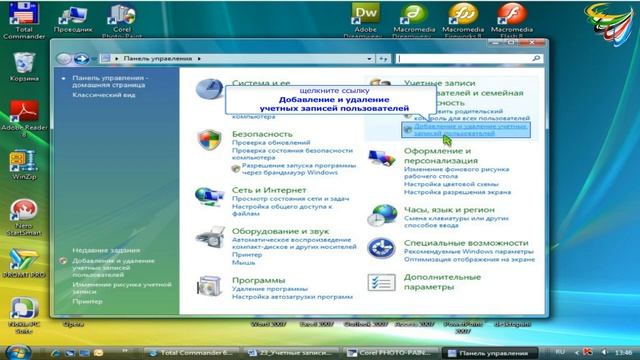Click the Clock, Language and Region globe icon

click(382, 216)
